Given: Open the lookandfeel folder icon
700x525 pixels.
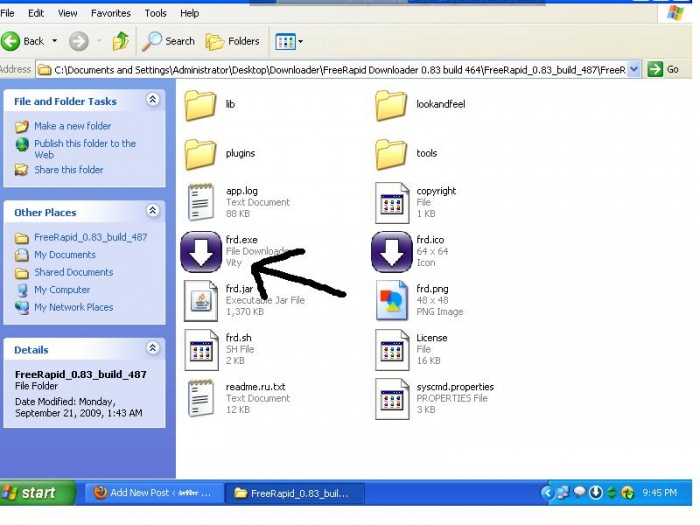Looking at the screenshot, I should tap(391, 105).
